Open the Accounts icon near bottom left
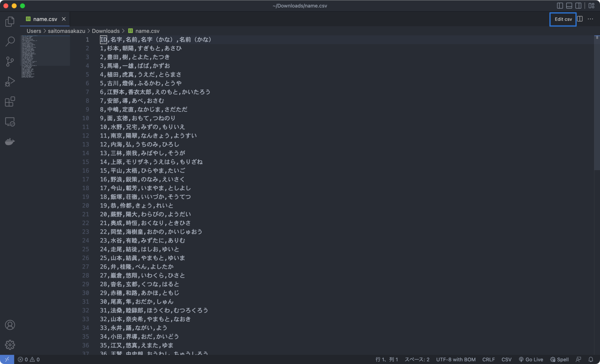The image size is (600, 364). (10, 325)
